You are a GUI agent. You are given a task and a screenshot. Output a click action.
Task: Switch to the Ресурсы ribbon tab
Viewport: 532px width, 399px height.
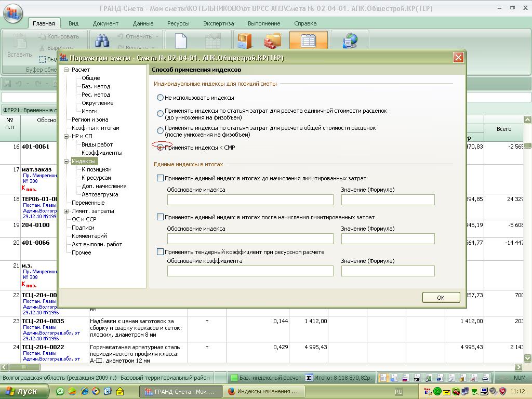(178, 23)
